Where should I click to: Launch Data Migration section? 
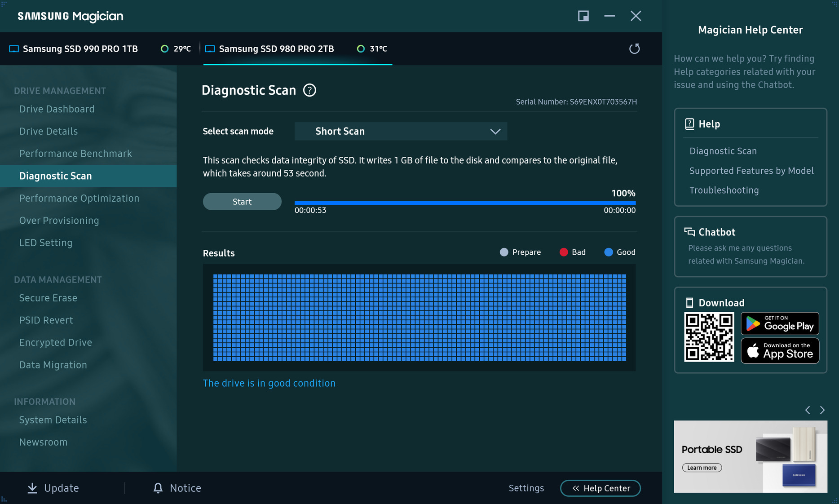tap(53, 365)
